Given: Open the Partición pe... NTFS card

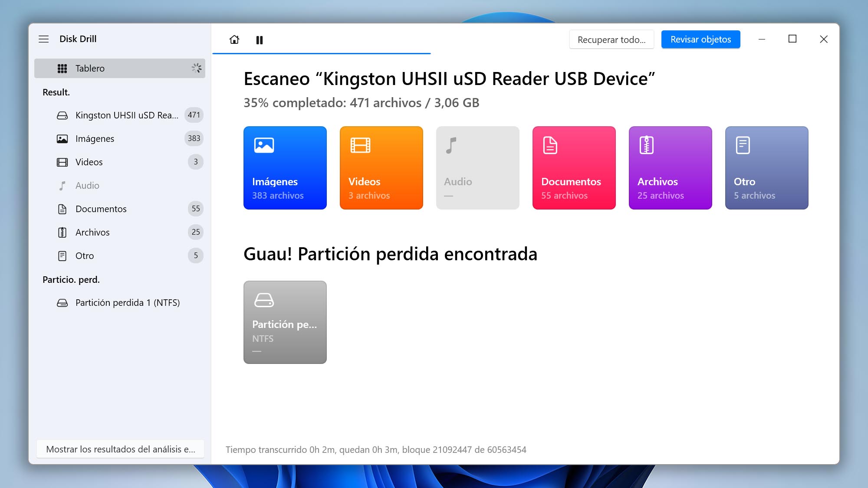Looking at the screenshot, I should click(285, 322).
